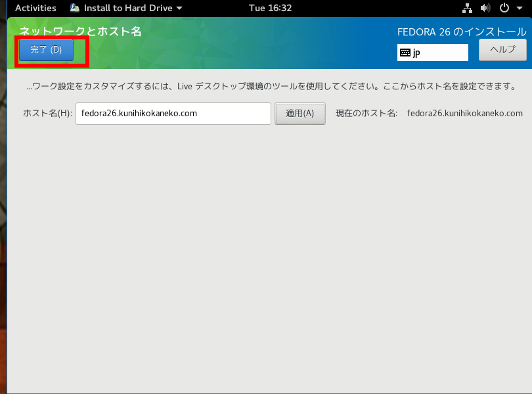The height and width of the screenshot is (394, 532).
Task: Click the keyboard icon beside jp
Action: tap(405, 53)
